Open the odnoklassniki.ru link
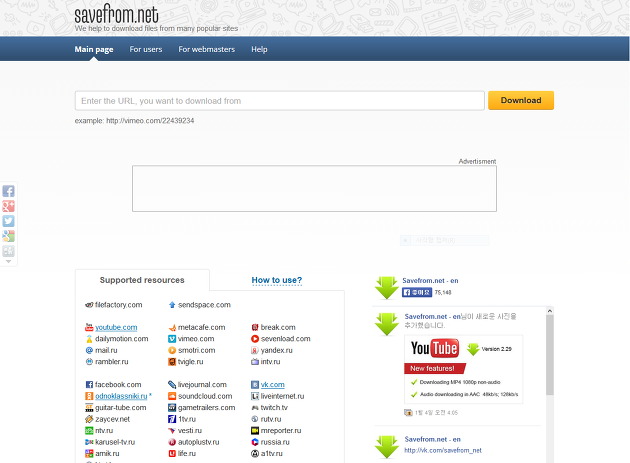 [x=121, y=396]
